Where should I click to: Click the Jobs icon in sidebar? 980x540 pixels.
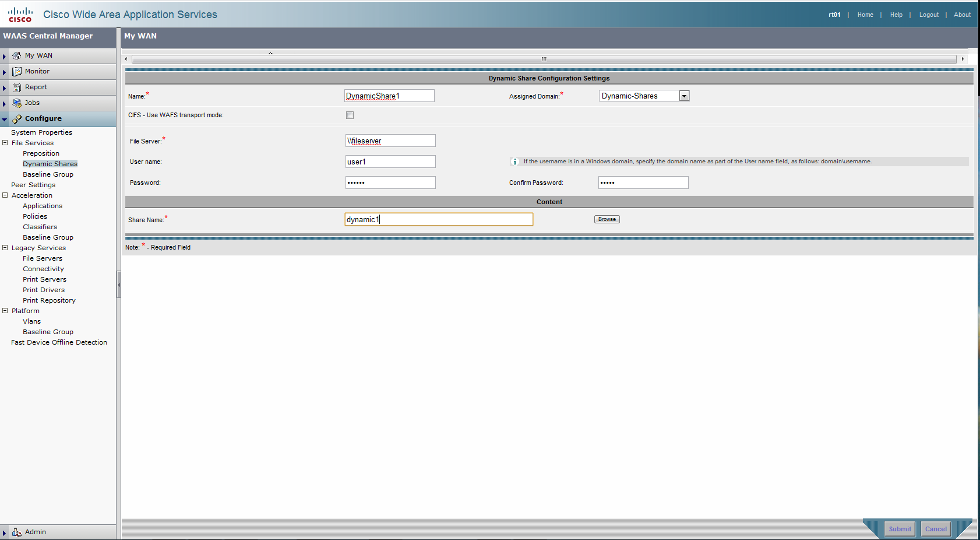pos(17,103)
